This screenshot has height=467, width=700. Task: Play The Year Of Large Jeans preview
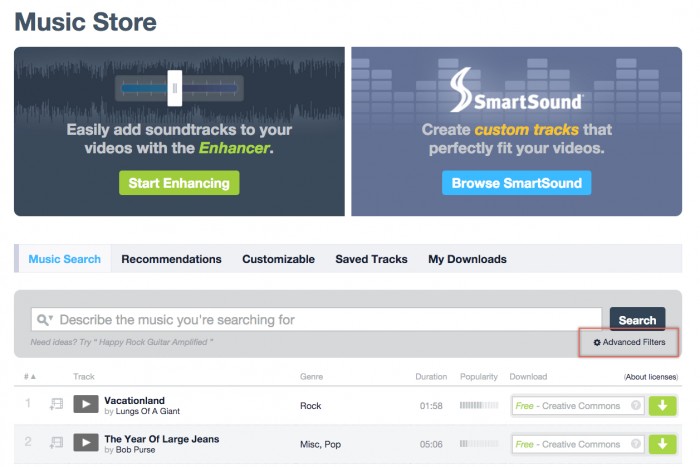[x=86, y=443]
